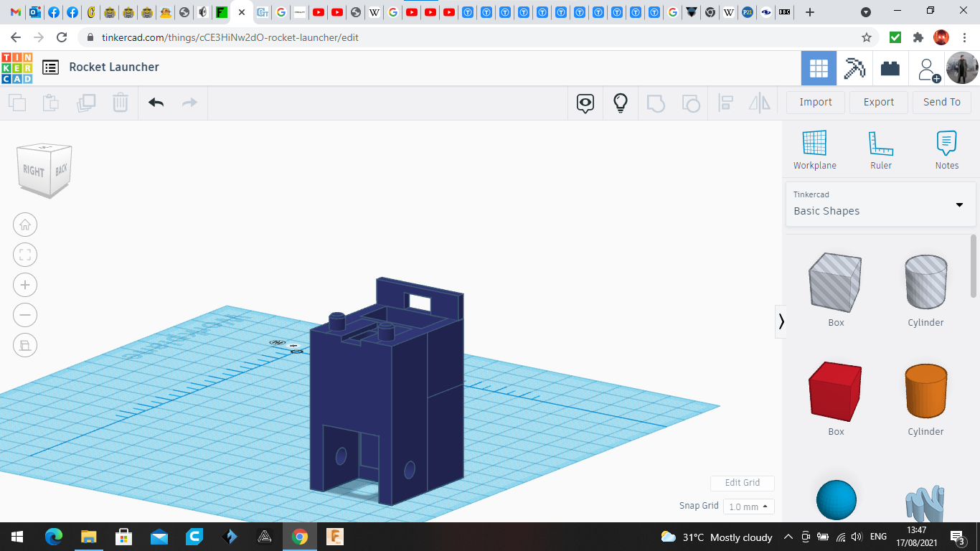Viewport: 980px width, 551px height.
Task: Open the Workplane tool
Action: 814,150
